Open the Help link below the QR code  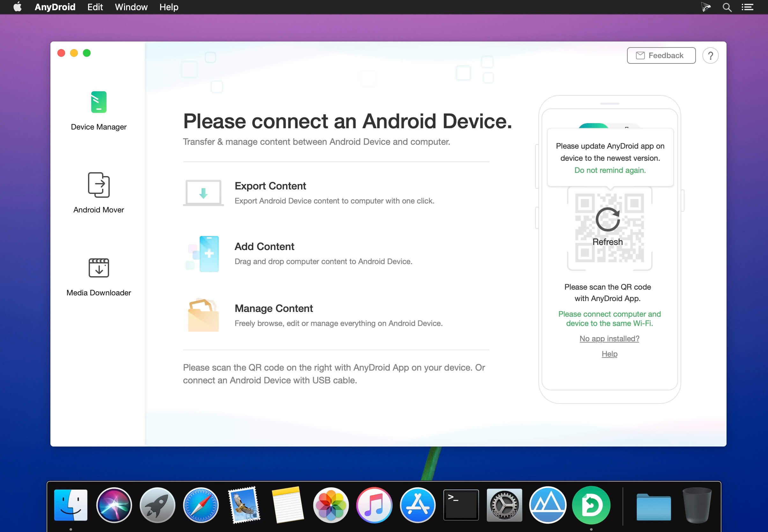click(x=609, y=354)
